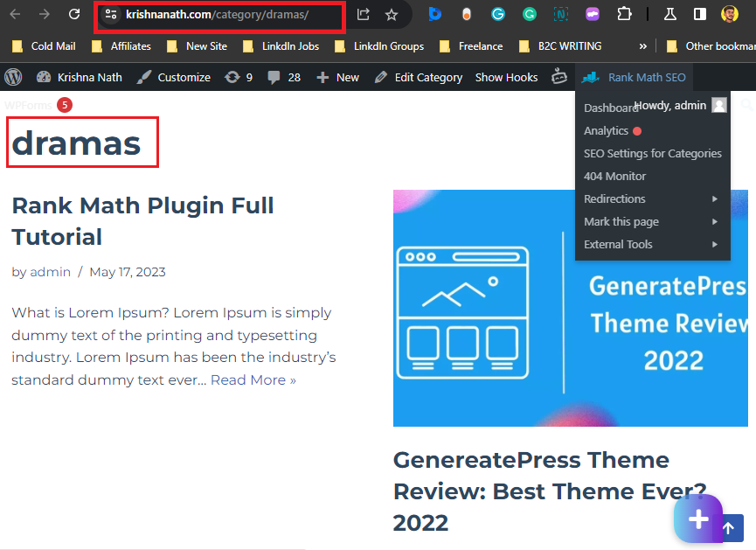Screen dimensions: 756x550
Task: Expand the Mark this page submenu
Action: click(652, 221)
